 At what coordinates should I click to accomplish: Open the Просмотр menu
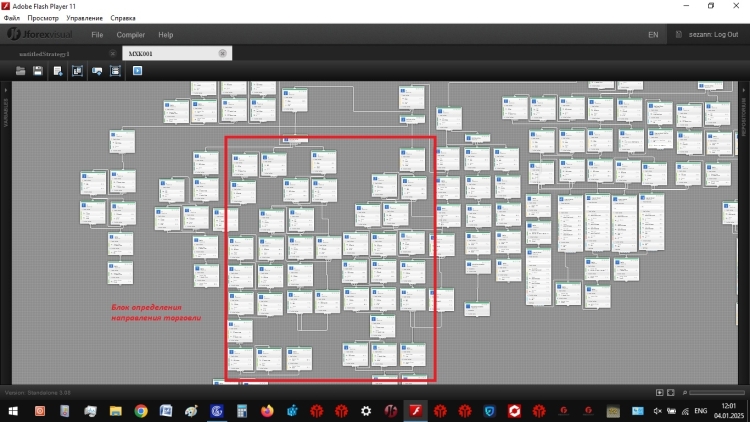pyautogui.click(x=43, y=18)
